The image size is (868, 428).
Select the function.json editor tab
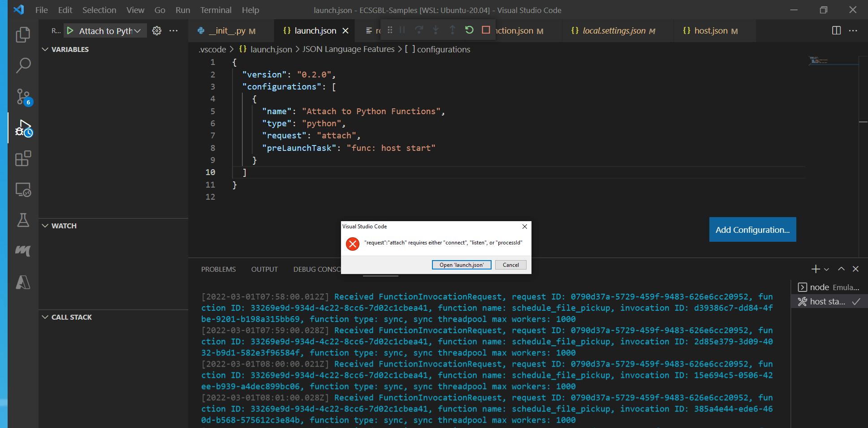tap(518, 31)
